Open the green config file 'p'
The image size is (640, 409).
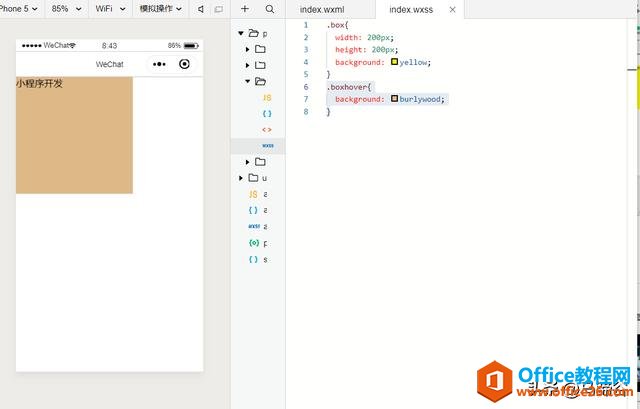tap(254, 243)
